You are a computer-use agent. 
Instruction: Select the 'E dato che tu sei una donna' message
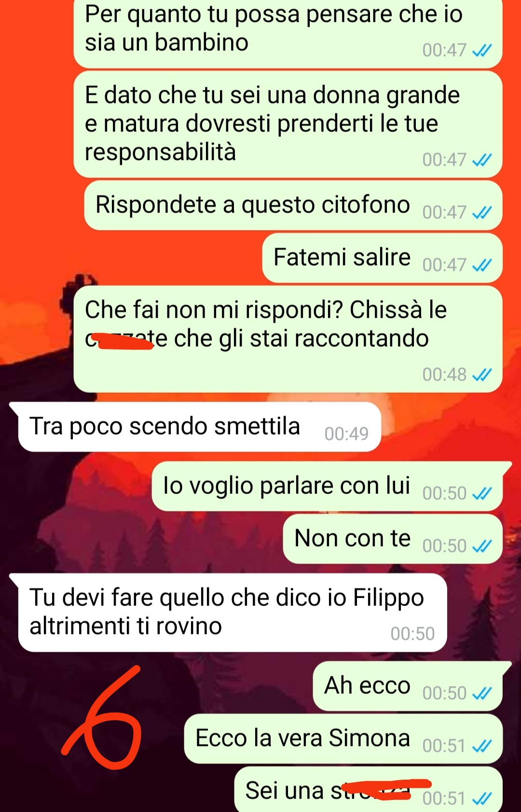(288, 124)
